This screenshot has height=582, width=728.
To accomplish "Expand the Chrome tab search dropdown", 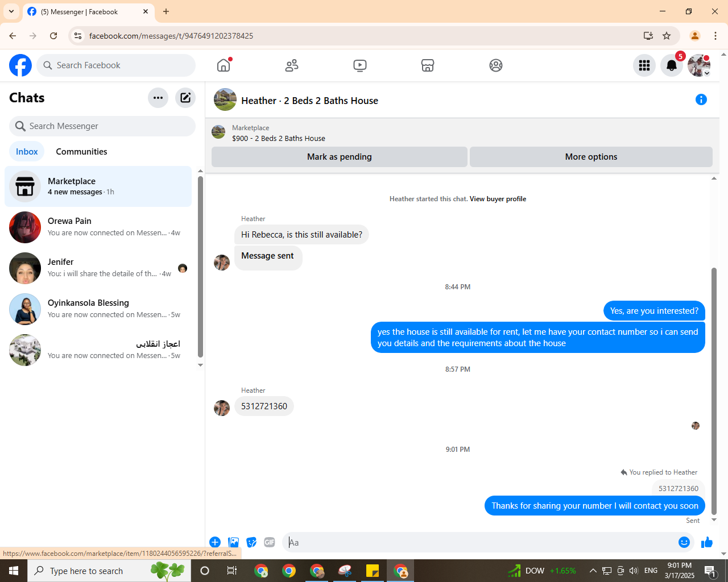I will click(x=11, y=11).
